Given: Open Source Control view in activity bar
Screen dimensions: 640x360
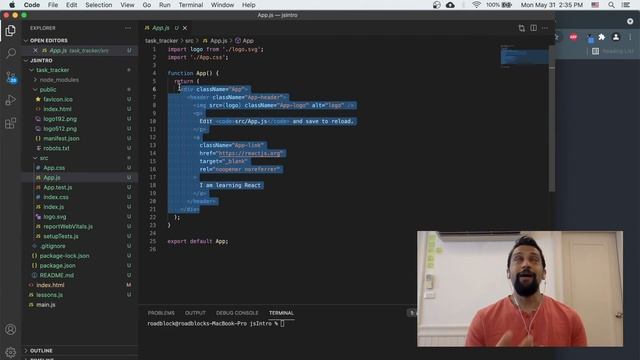Looking at the screenshot, I should click(11, 77).
